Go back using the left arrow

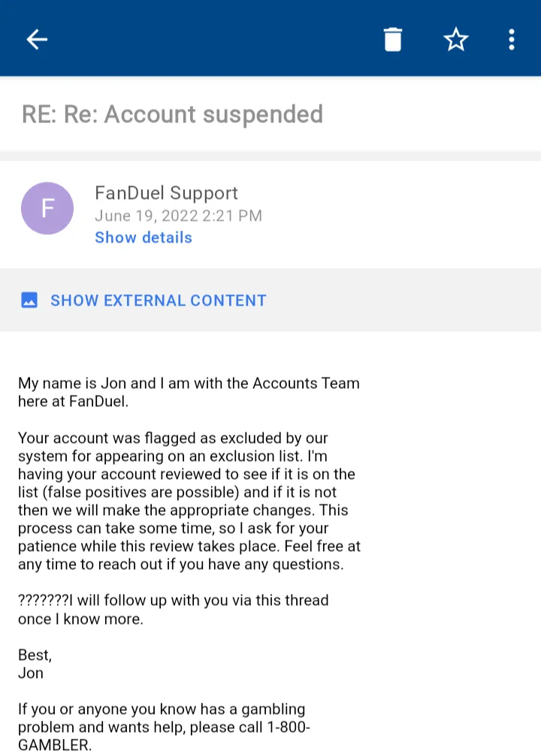point(37,39)
